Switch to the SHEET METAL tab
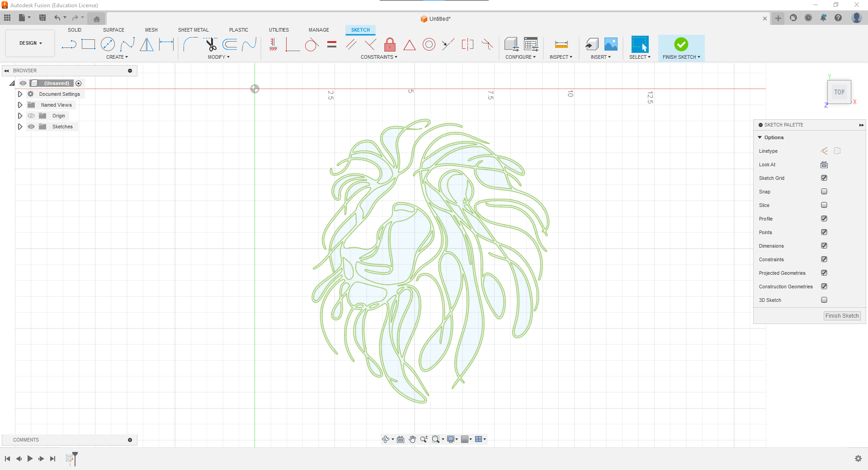 [193, 30]
